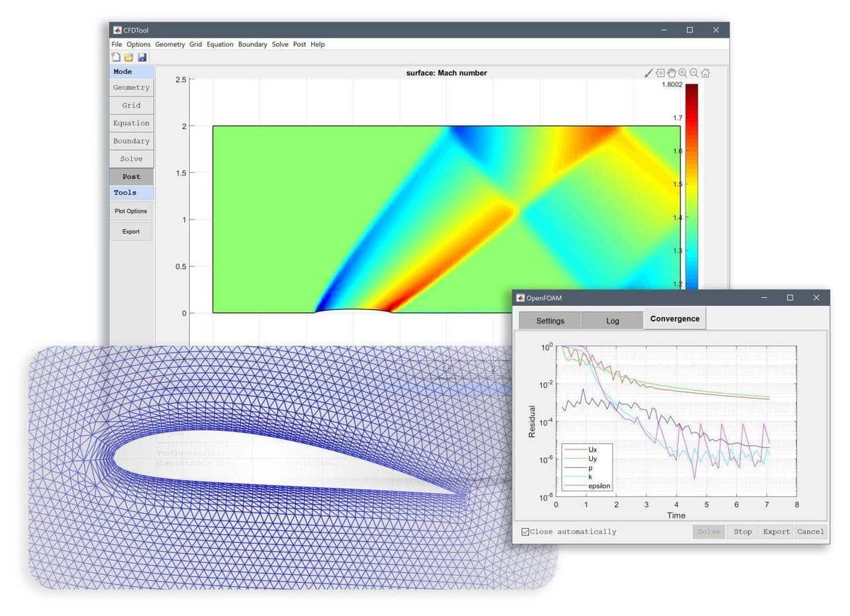Open the Log tab of the OpenFOAM dialog

tap(612, 320)
